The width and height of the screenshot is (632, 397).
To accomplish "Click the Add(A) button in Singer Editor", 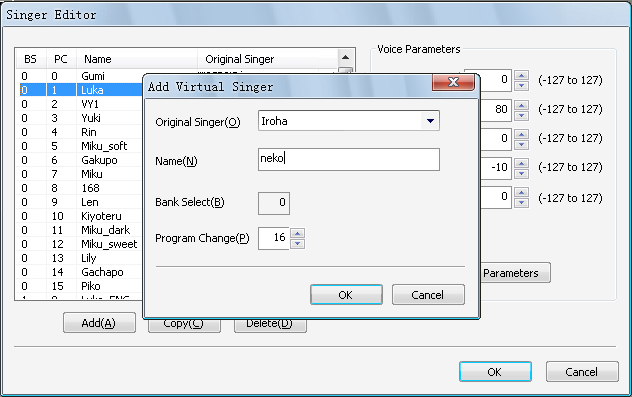I will (99, 323).
